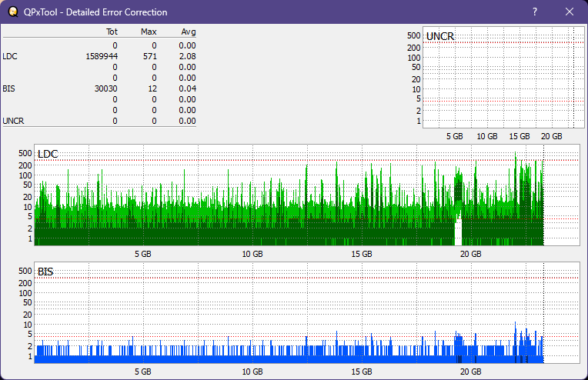Select LDC average value 2.08

click(x=187, y=56)
